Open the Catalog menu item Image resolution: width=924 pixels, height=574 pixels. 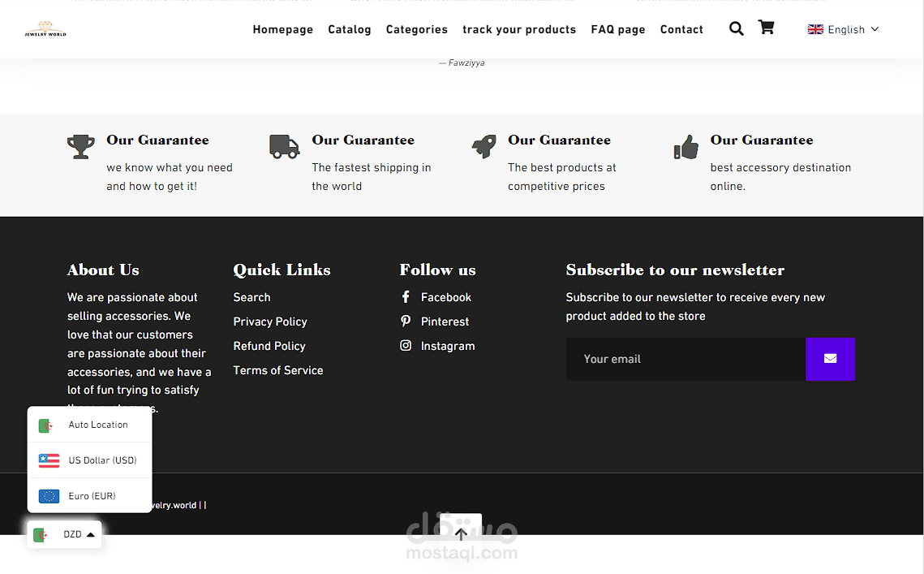(x=350, y=29)
